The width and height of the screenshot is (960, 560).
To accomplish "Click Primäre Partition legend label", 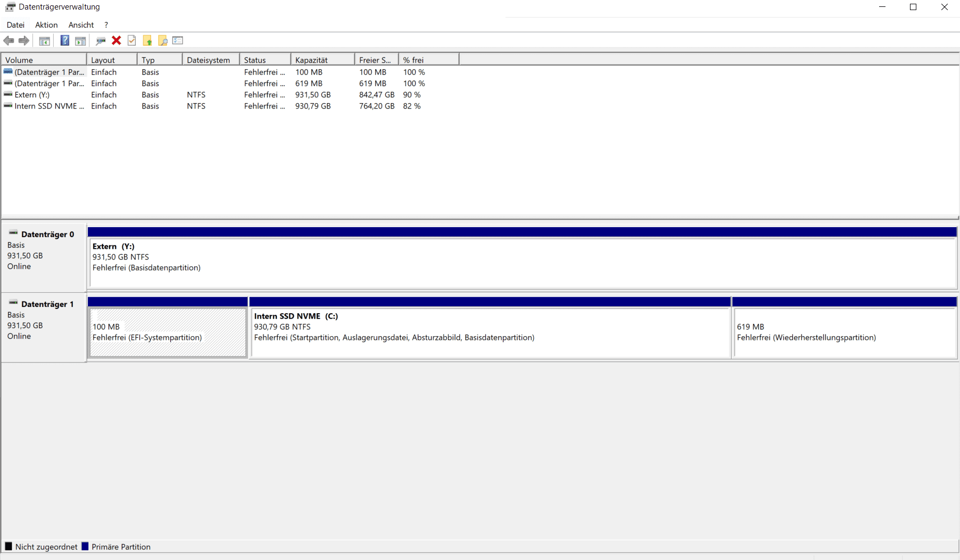I will [x=121, y=547].
